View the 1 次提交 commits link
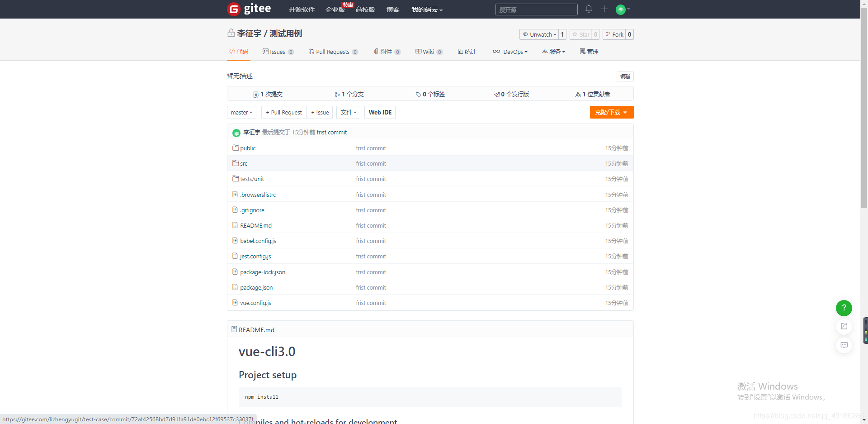 pyautogui.click(x=268, y=94)
